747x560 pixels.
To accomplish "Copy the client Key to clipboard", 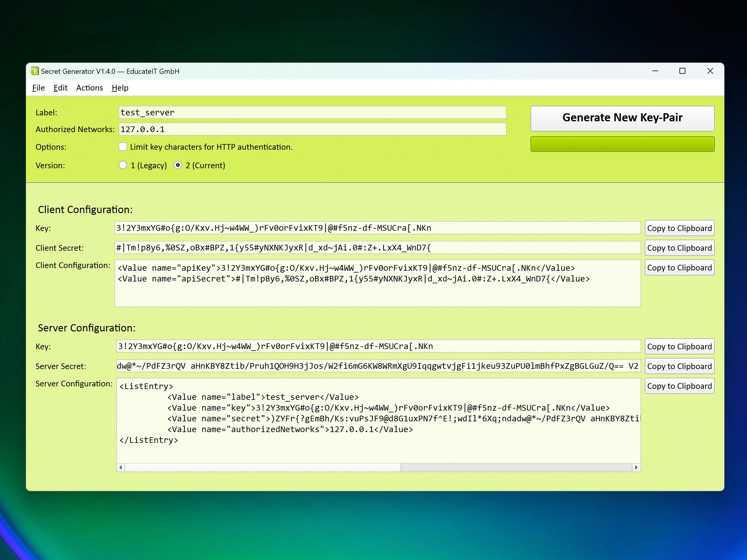I will 679,228.
